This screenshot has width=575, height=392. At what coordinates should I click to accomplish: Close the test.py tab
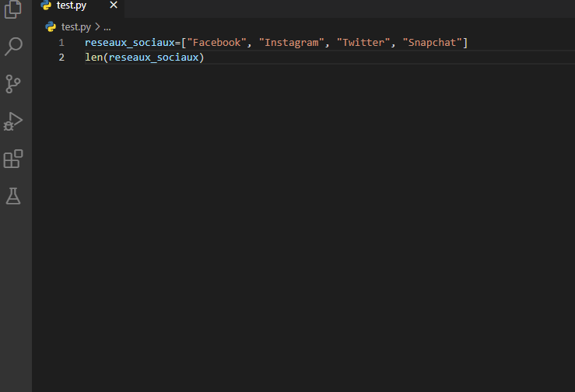(x=114, y=5)
